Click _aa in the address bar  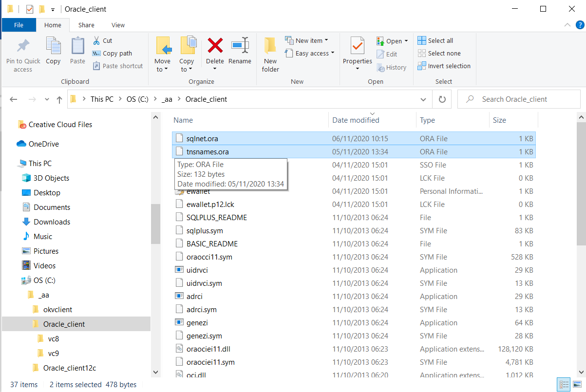(167, 99)
